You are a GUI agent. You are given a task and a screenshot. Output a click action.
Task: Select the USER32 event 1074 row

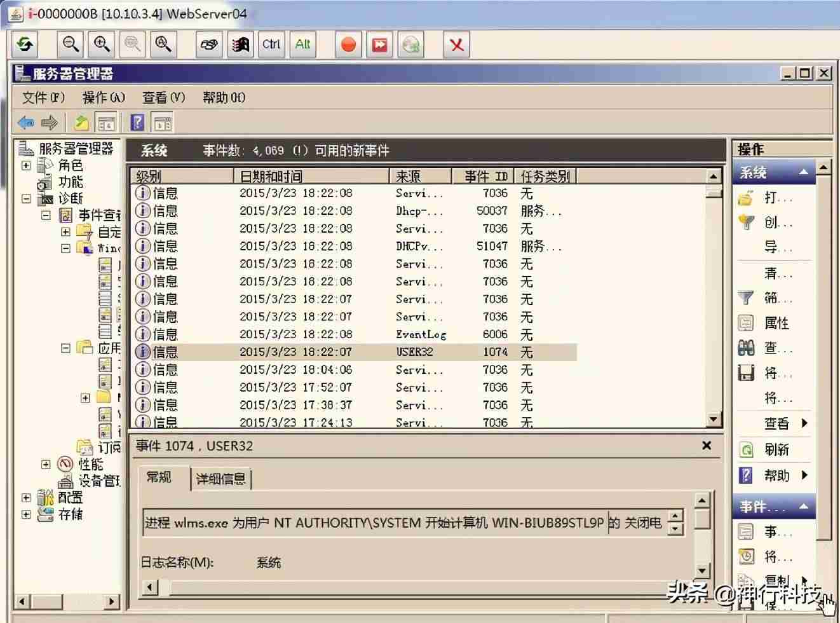point(355,352)
